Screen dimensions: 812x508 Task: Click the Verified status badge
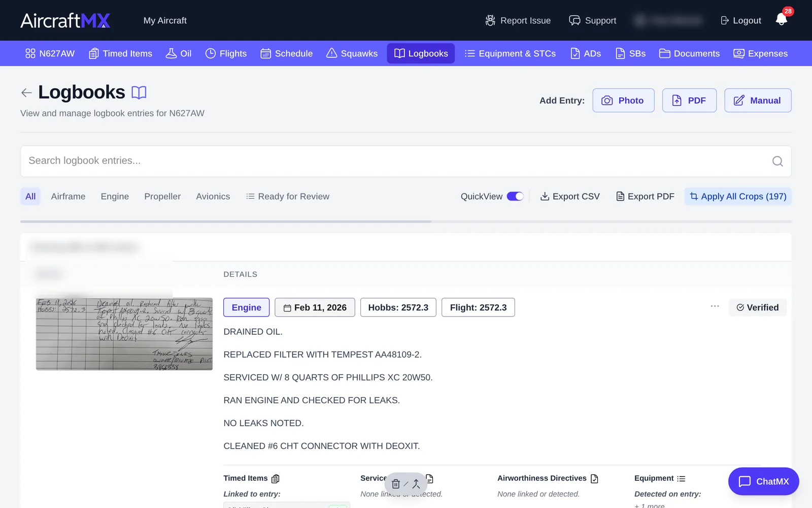point(758,307)
